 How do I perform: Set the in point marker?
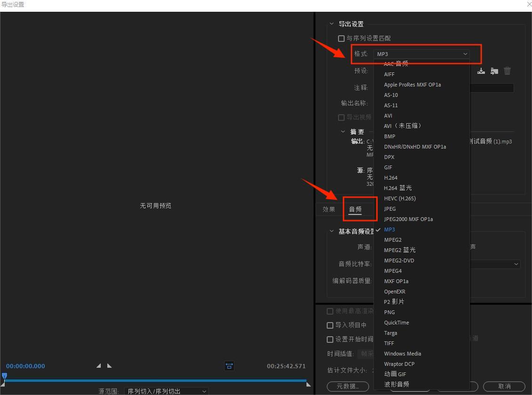(98, 365)
